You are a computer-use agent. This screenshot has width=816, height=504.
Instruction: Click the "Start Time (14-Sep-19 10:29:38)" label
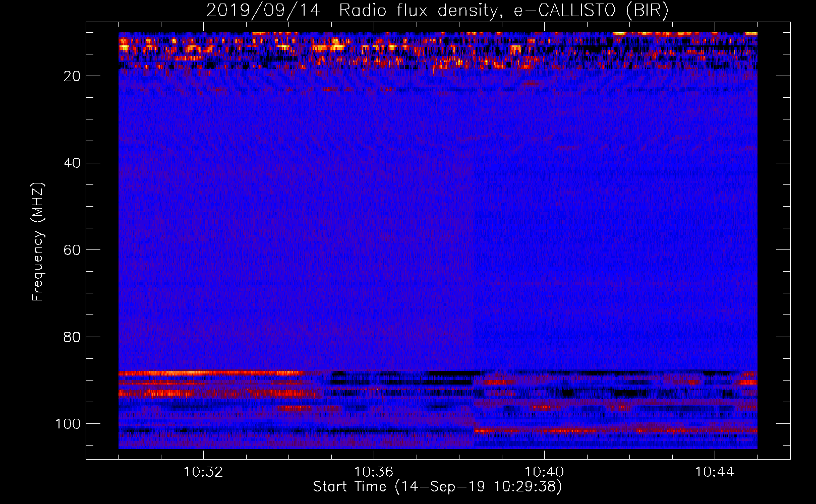pos(437,487)
